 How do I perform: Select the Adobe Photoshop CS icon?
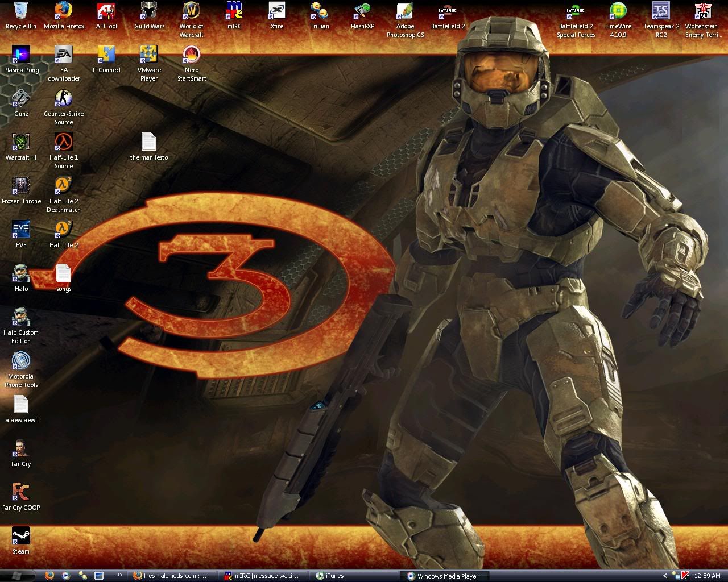click(405, 19)
